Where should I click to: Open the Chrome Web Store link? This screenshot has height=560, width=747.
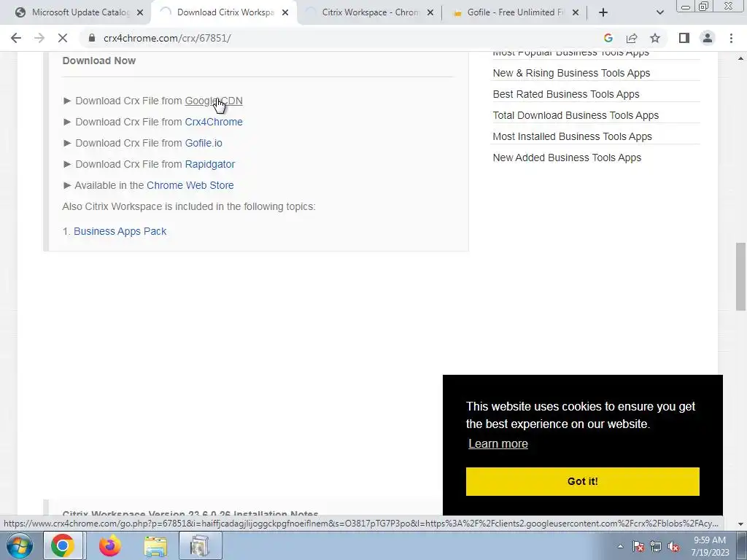coord(190,185)
